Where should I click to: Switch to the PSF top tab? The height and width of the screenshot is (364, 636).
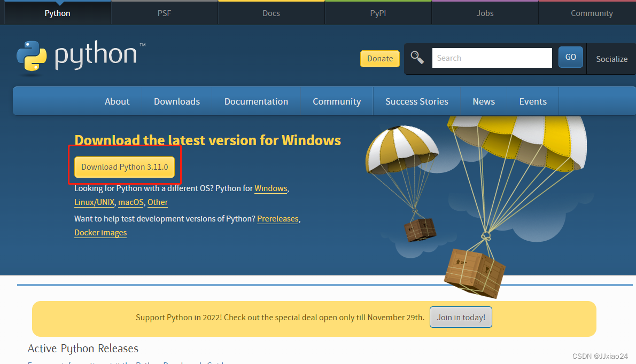pos(164,13)
